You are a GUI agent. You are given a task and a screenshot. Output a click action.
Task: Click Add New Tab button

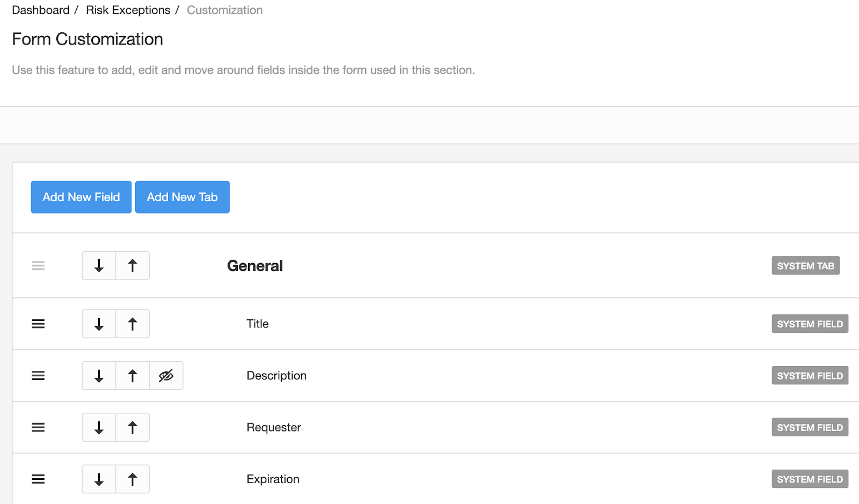182,197
